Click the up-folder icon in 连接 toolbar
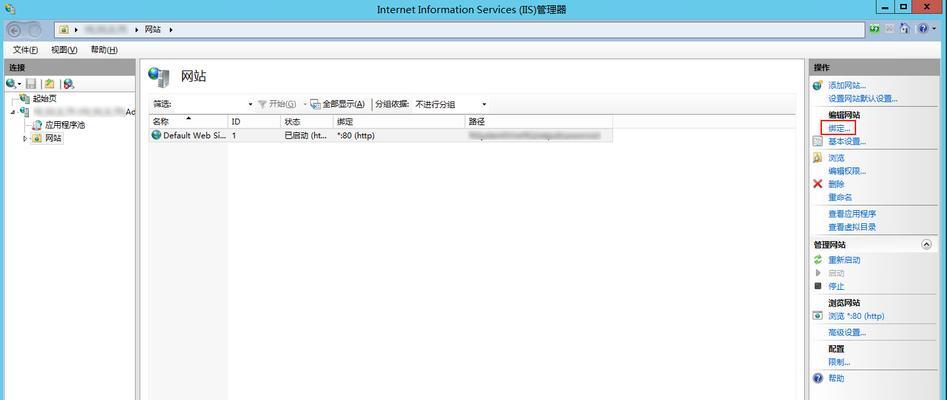 [50, 84]
